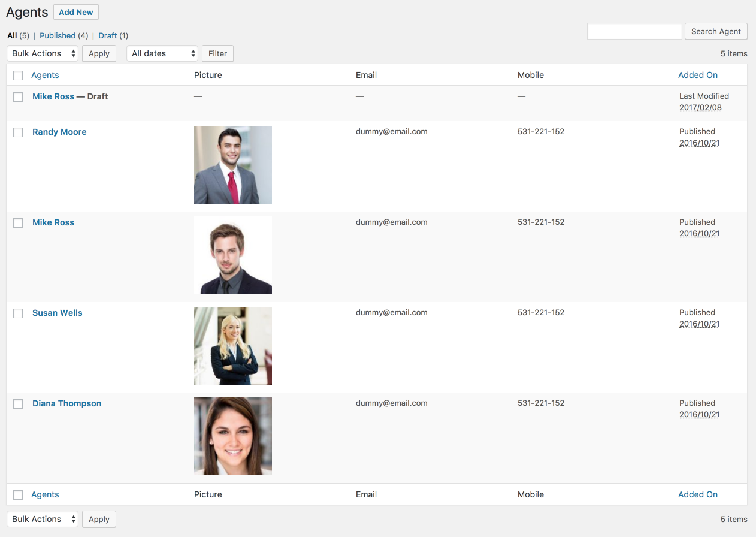Filter by Published agents
Screen dimensions: 756x537
58,35
